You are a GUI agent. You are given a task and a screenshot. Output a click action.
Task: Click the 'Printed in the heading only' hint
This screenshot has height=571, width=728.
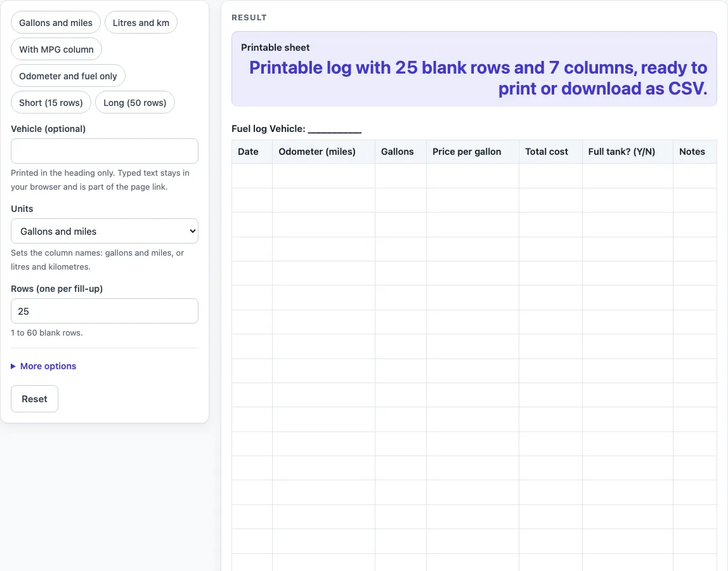point(100,180)
